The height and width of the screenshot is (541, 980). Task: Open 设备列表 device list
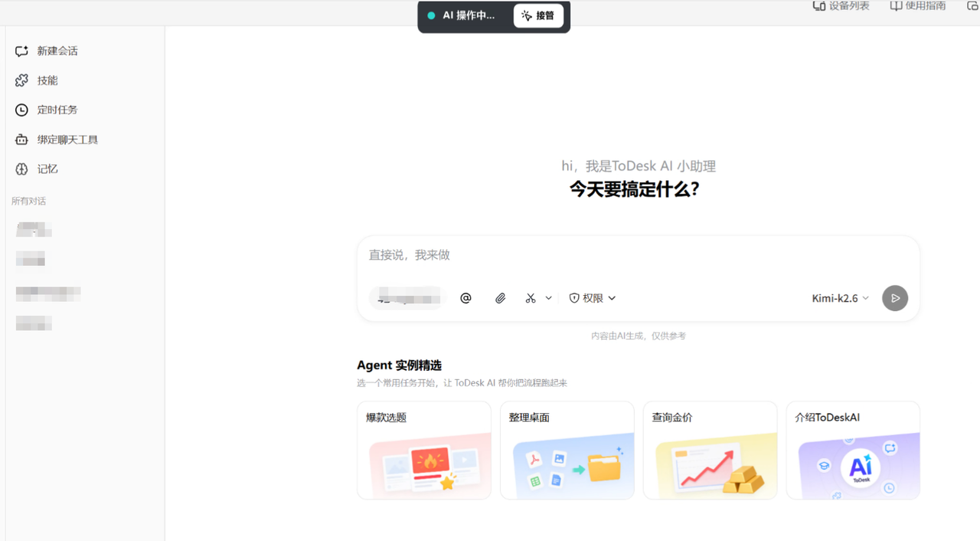[x=841, y=6]
